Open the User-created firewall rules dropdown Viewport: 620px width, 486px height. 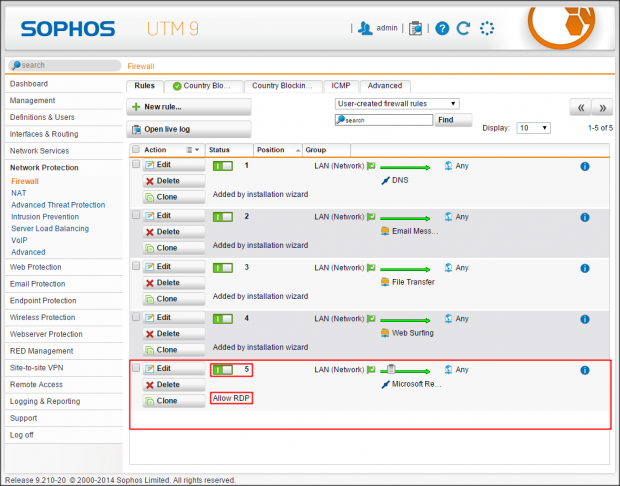397,104
